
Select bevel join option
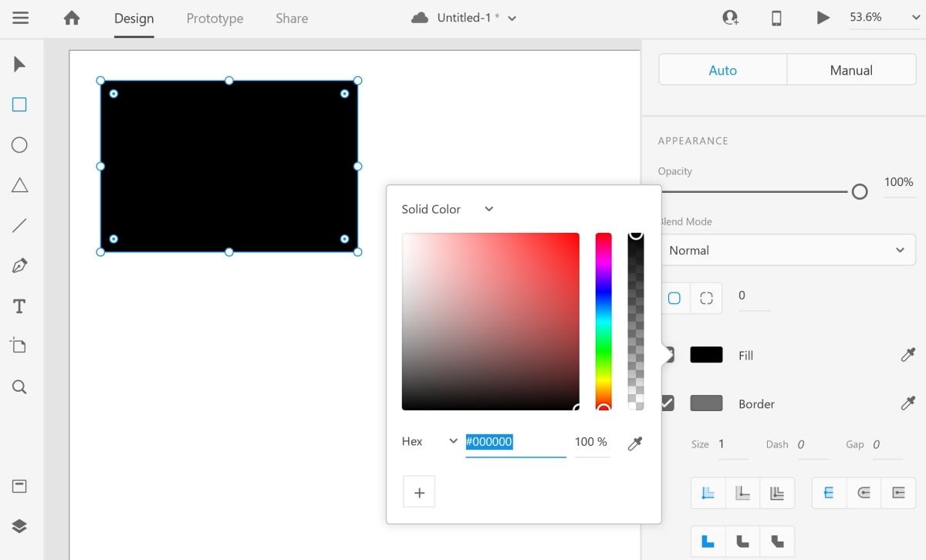click(777, 541)
